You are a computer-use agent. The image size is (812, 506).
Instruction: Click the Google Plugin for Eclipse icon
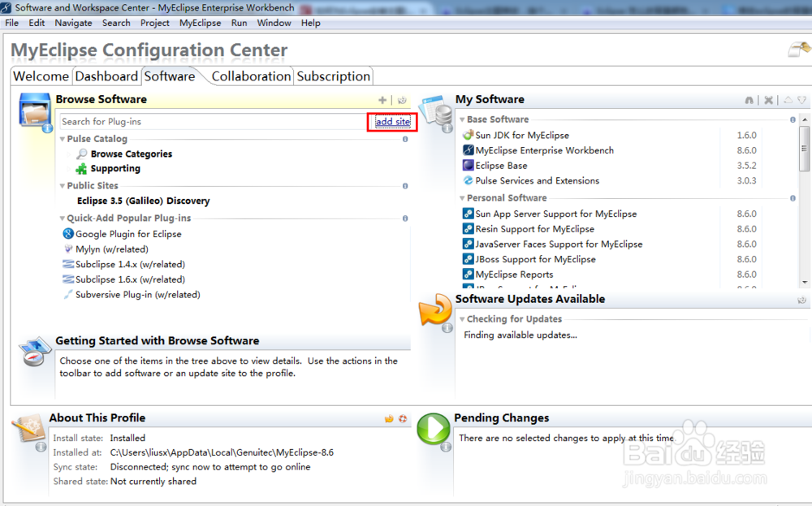coord(68,234)
